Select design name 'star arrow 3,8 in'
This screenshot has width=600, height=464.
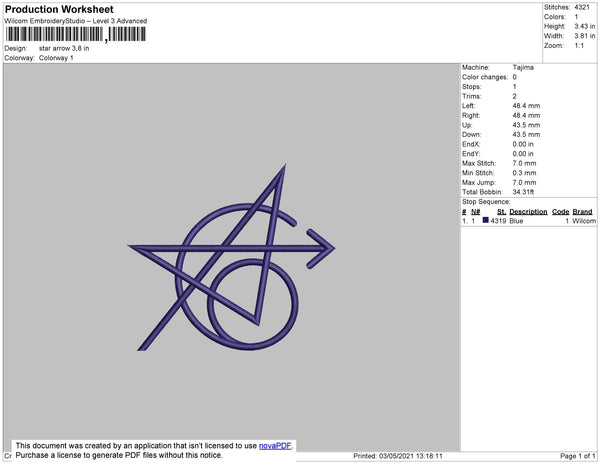(x=64, y=49)
